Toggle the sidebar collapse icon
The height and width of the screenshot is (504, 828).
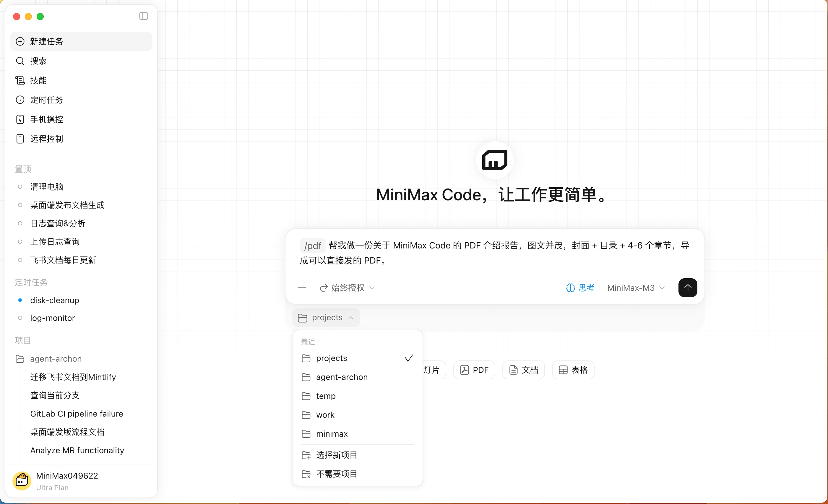point(144,16)
